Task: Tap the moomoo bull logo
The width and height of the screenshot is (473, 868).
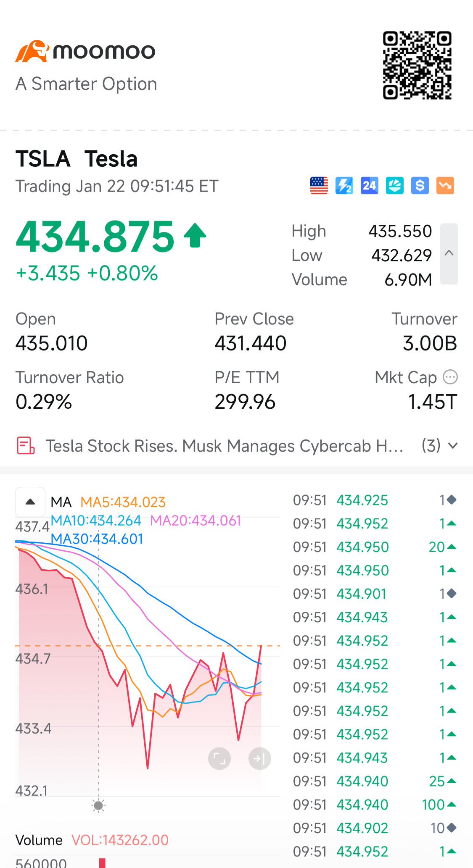Action: [x=32, y=51]
